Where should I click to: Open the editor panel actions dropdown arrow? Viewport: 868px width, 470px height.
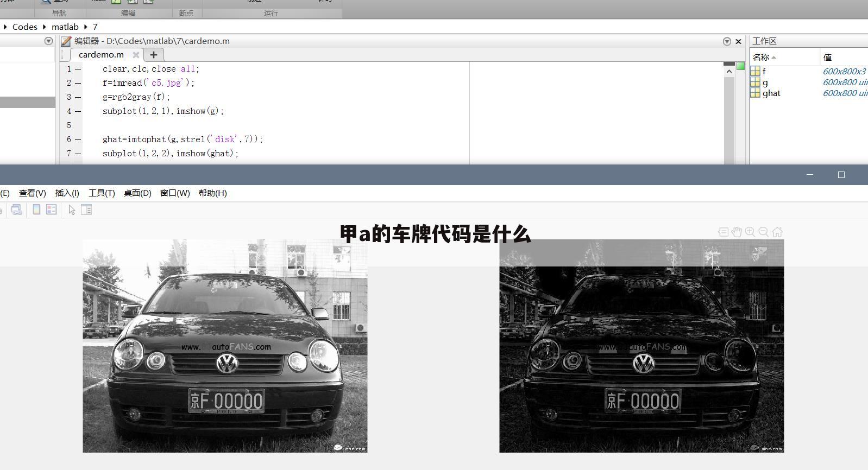pyautogui.click(x=727, y=41)
